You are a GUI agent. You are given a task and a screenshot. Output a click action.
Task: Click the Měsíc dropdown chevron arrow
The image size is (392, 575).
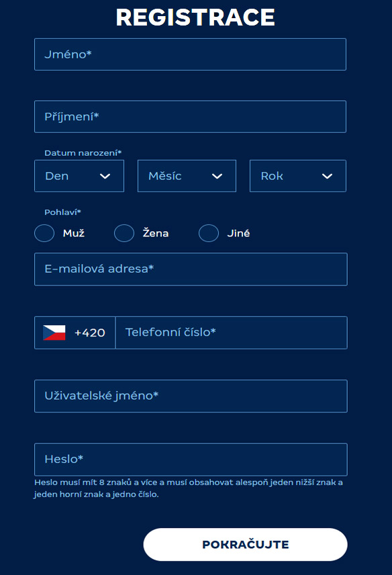coord(217,177)
